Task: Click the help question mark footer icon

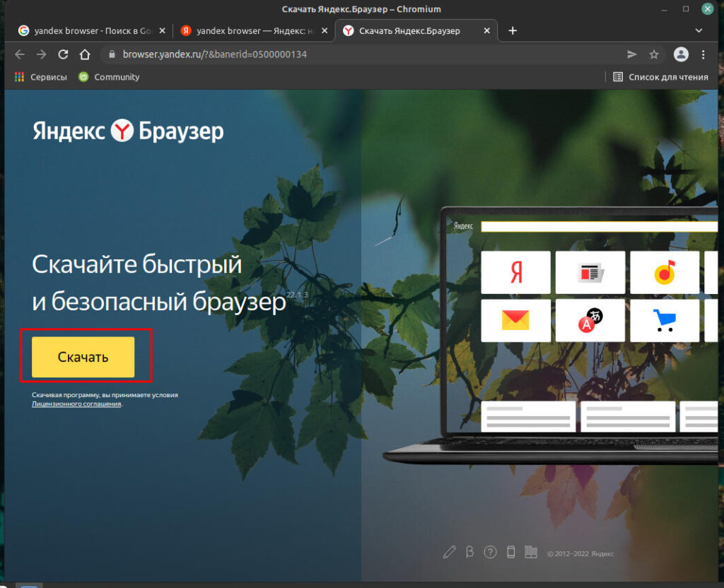Action: 490,553
